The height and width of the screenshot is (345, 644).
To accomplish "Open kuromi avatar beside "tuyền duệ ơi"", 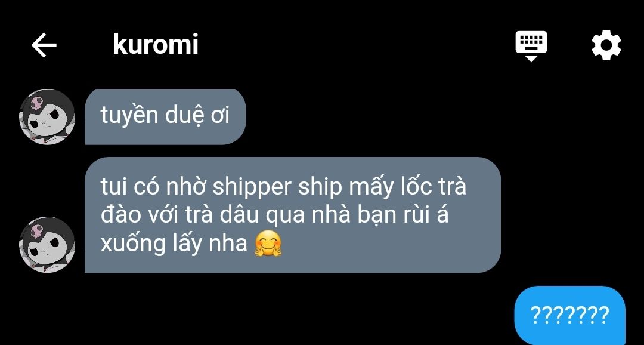I will click(47, 117).
